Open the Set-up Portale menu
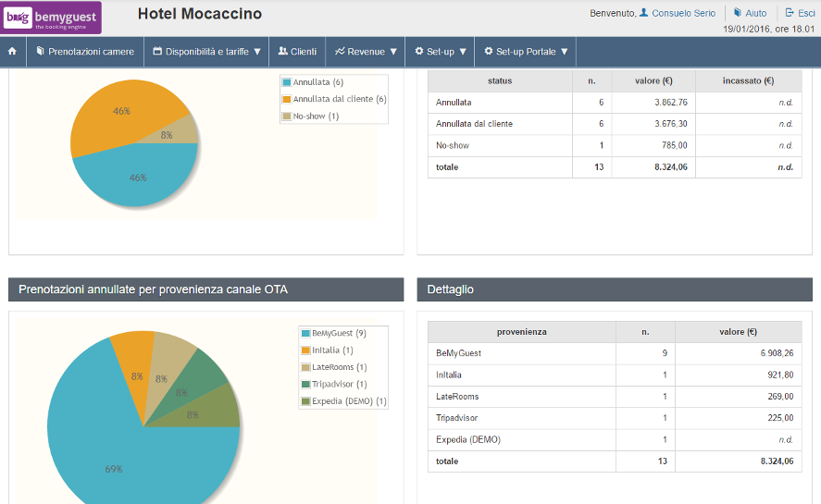Viewport: 821px width, 504px height. coord(525,52)
